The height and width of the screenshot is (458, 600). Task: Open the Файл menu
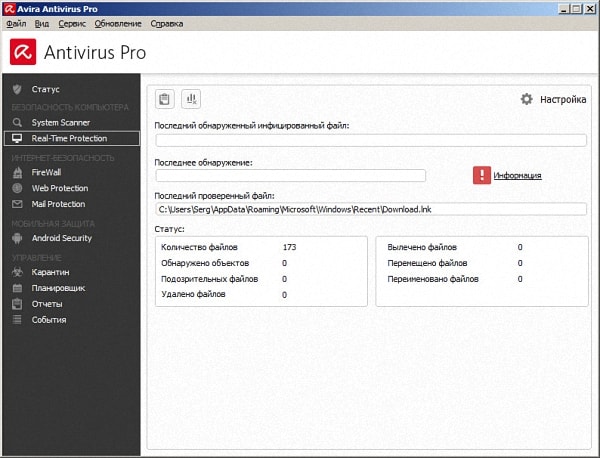click(16, 22)
